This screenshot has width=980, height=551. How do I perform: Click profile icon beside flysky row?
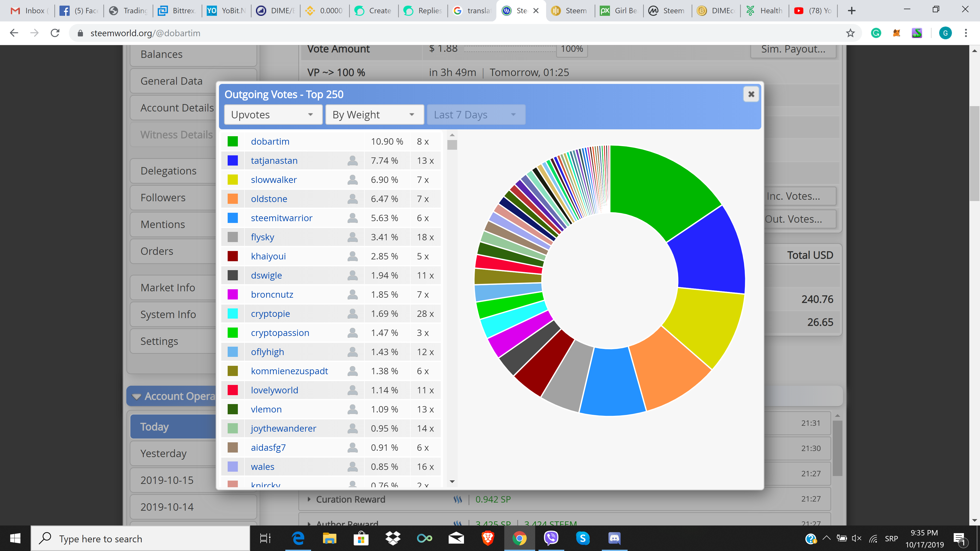coord(352,237)
